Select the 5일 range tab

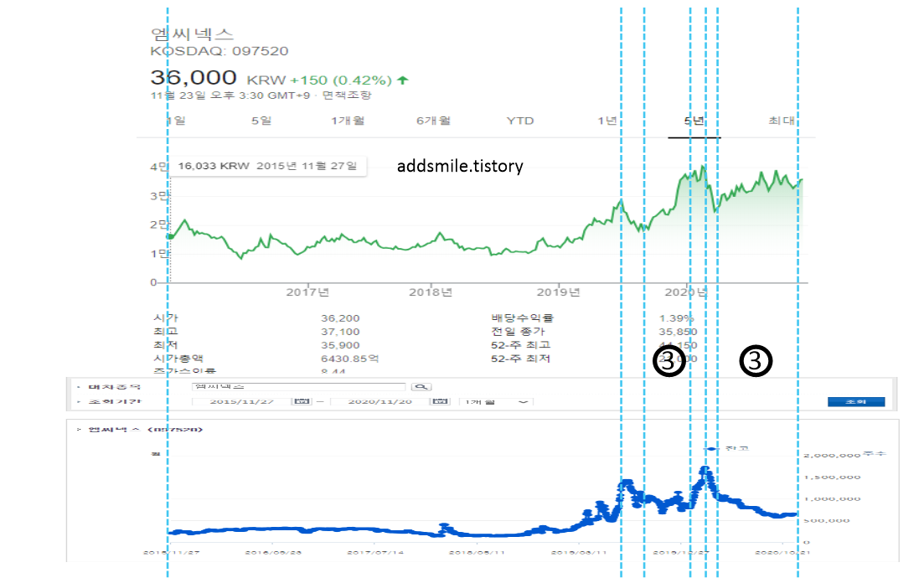261,121
